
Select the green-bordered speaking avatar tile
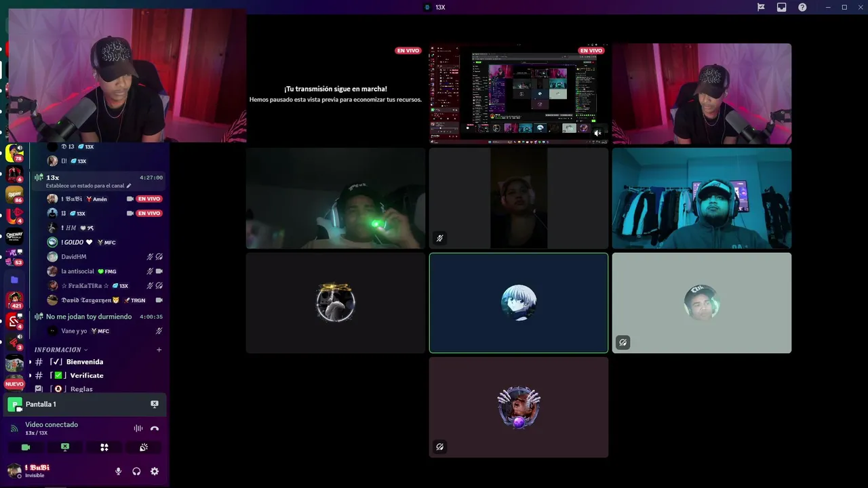coord(519,303)
